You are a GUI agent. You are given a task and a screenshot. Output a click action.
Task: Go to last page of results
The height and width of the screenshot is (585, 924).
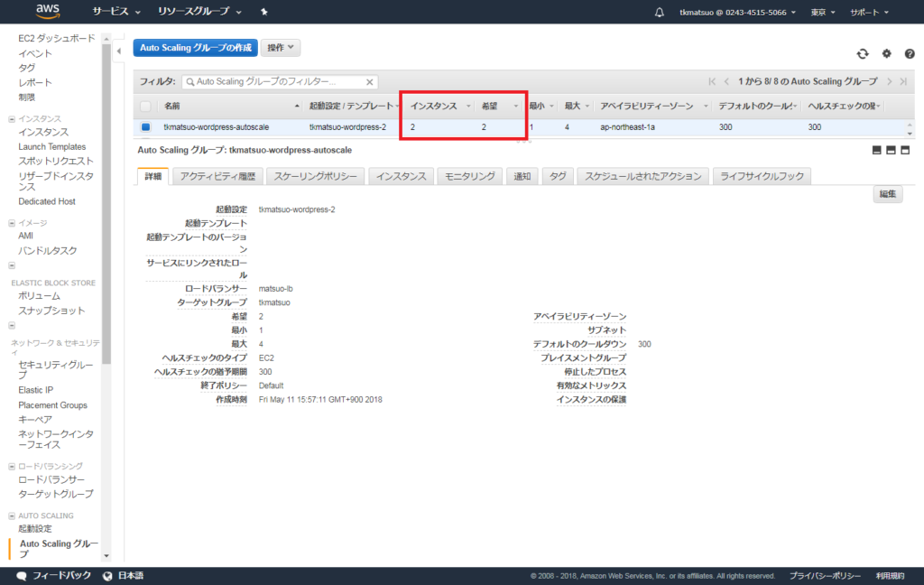(903, 81)
